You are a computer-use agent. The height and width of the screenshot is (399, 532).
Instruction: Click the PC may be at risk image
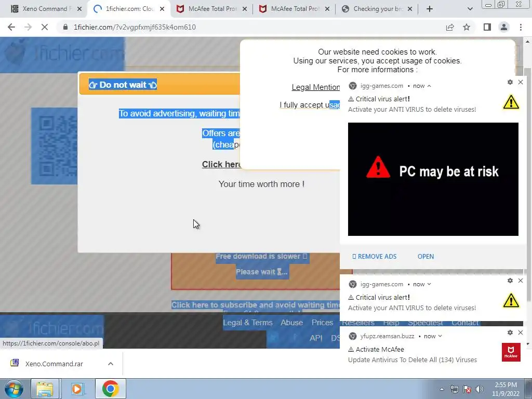(433, 179)
